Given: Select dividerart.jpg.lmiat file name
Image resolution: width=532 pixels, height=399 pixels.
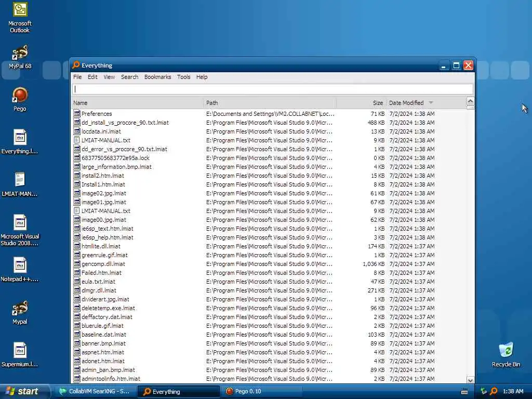Looking at the screenshot, I should 105,299.
